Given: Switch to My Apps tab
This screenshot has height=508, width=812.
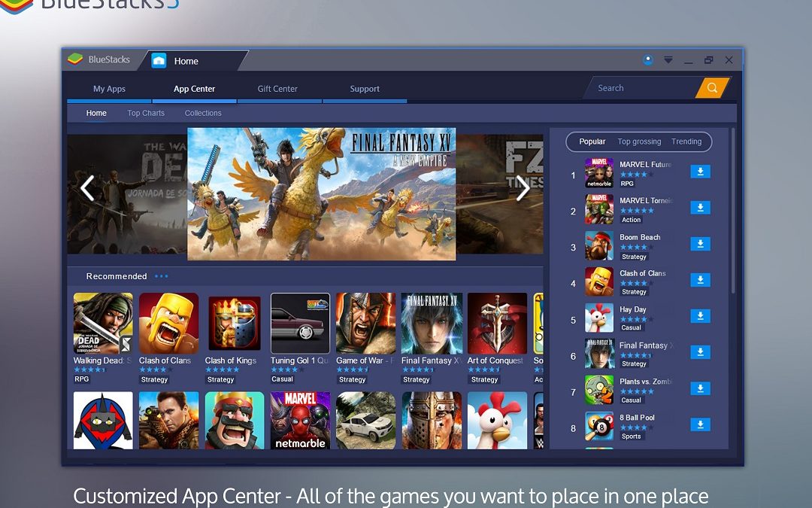Looking at the screenshot, I should (x=109, y=89).
